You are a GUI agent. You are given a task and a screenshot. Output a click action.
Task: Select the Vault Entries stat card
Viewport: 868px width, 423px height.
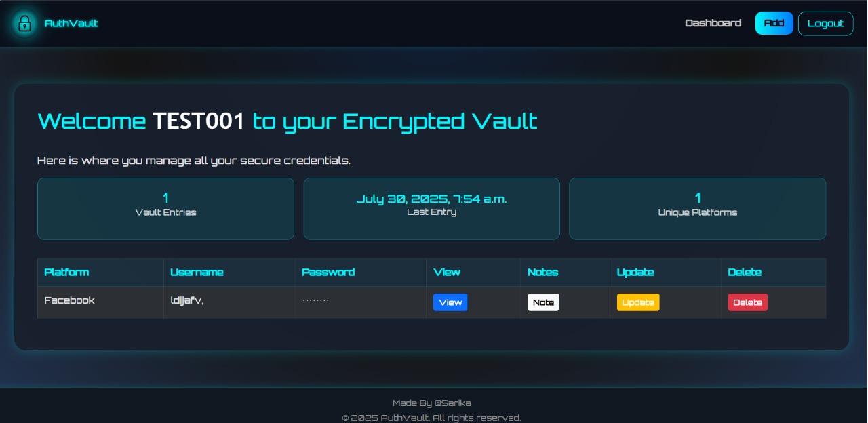(x=165, y=209)
